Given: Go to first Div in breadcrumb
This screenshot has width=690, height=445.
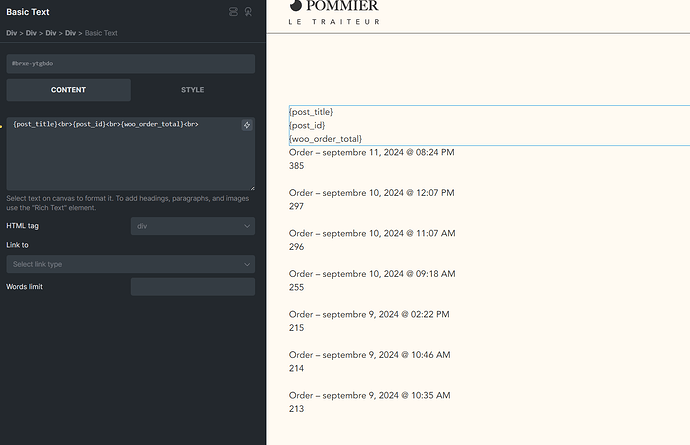Looking at the screenshot, I should pos(11,33).
